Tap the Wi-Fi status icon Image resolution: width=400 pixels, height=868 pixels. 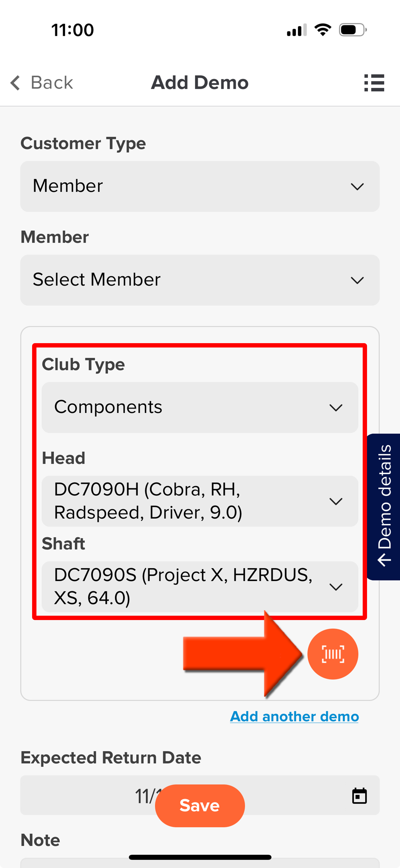[x=322, y=30]
